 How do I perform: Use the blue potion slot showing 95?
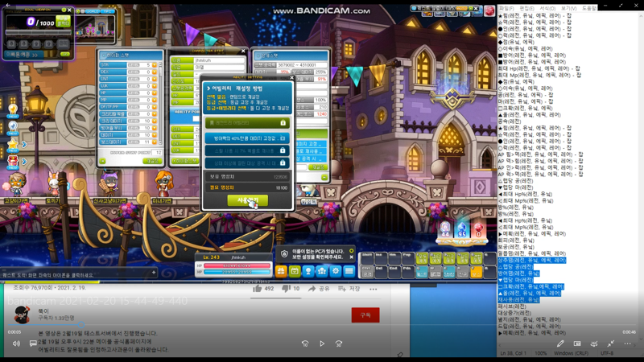(x=462, y=229)
